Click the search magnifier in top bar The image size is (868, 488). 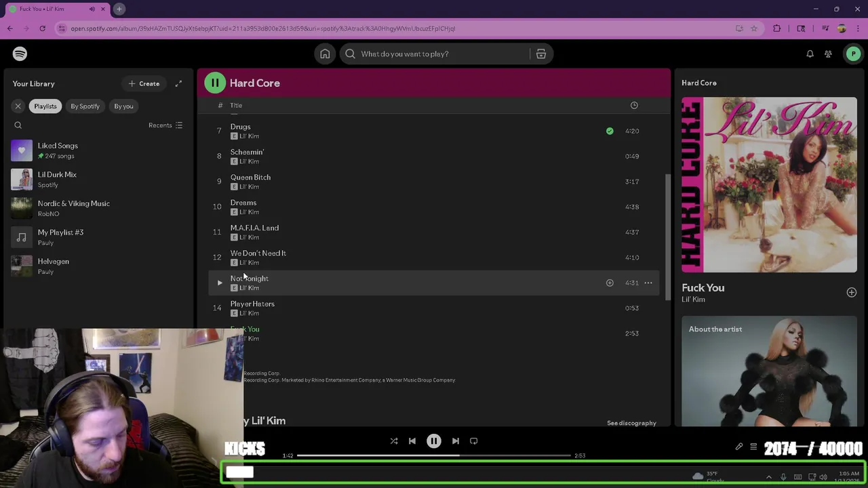point(350,54)
